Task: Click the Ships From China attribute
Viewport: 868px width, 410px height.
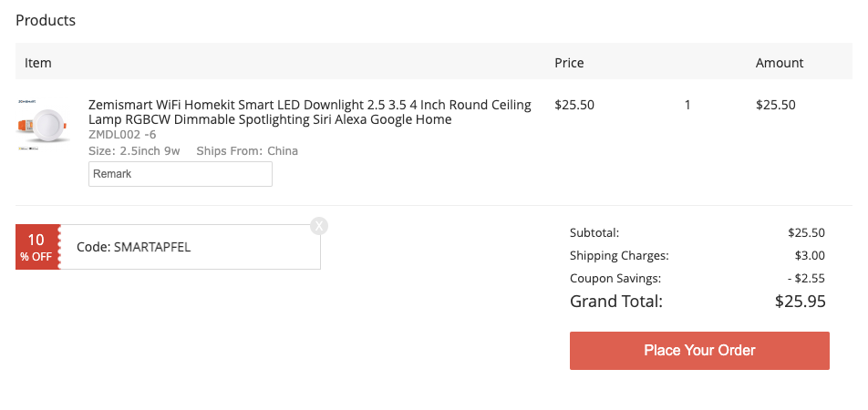Action: (x=247, y=151)
